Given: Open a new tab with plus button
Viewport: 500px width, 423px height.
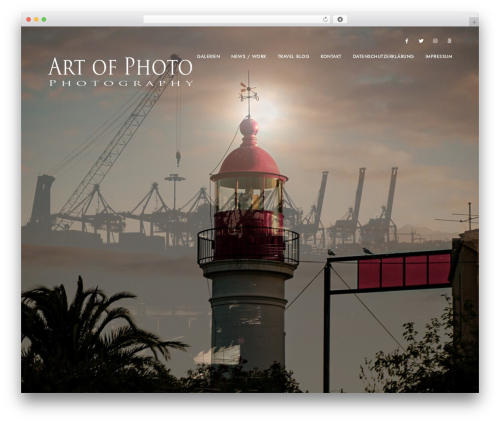Looking at the screenshot, I should pyautogui.click(x=474, y=22).
